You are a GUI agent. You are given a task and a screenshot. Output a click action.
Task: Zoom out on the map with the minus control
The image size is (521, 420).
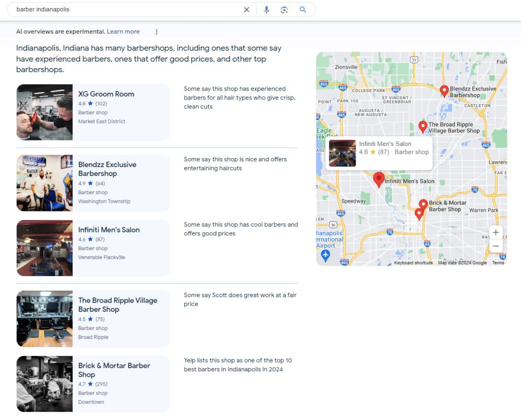[x=496, y=246]
